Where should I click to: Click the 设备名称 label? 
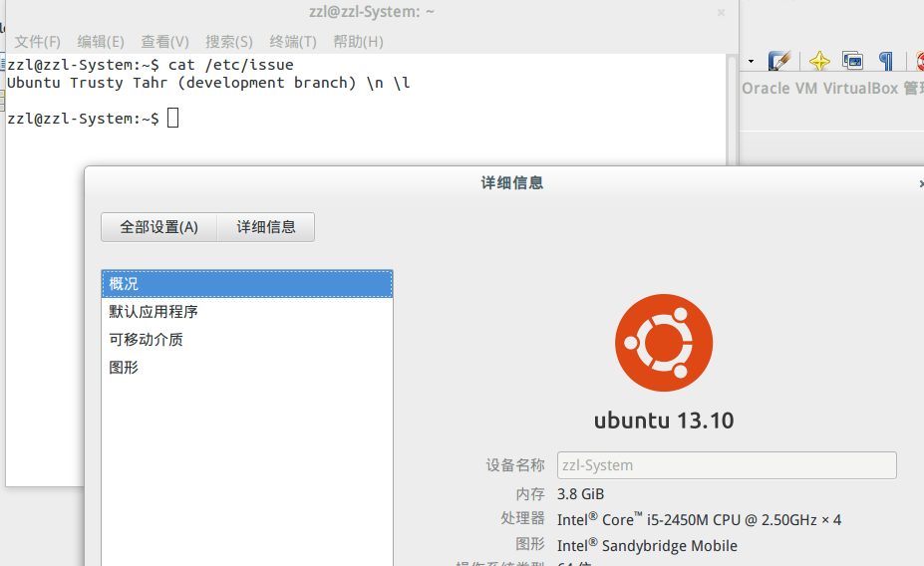pyautogui.click(x=515, y=465)
